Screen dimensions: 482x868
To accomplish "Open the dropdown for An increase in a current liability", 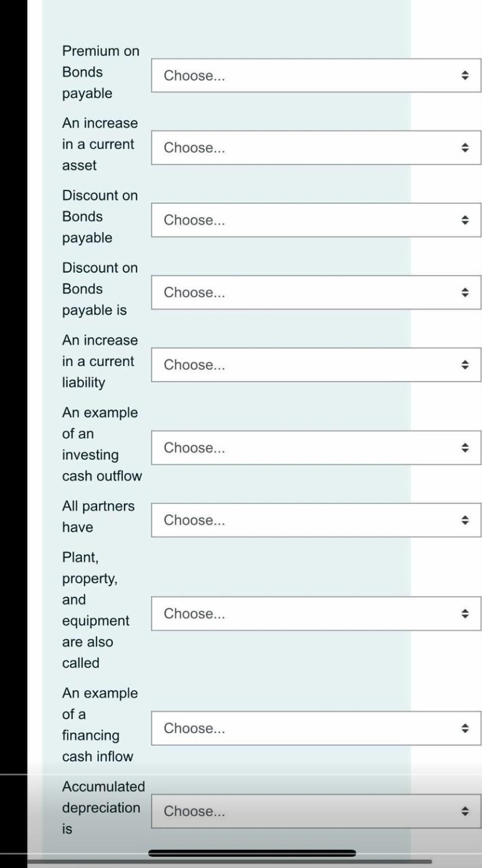I will click(x=314, y=364).
